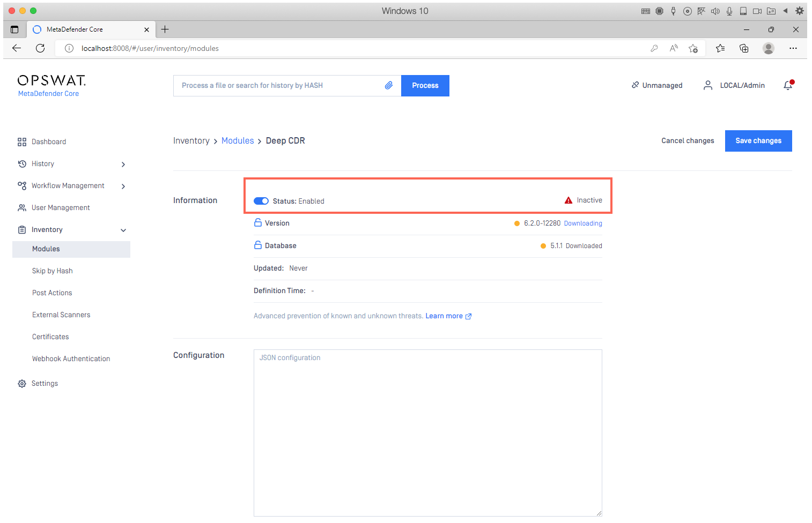The height and width of the screenshot is (523, 812).
Task: Open Post Actions page
Action: tap(52, 293)
